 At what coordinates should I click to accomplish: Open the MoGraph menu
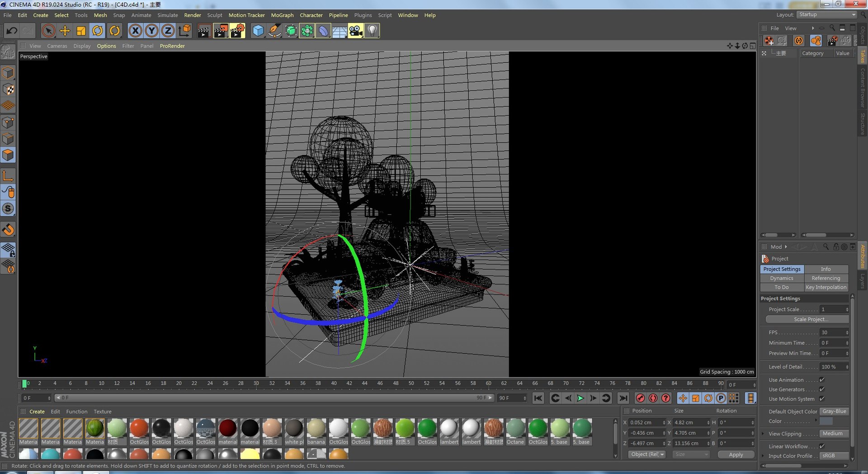[282, 15]
